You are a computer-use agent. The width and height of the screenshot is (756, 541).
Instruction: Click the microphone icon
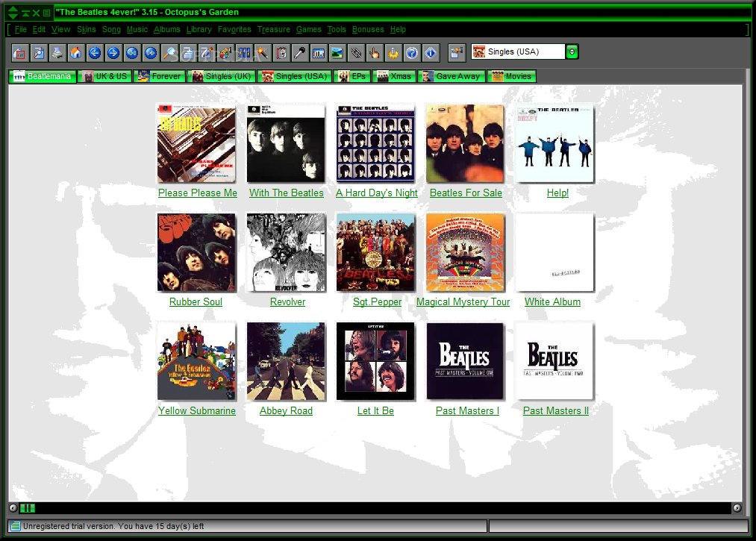tap(300, 52)
